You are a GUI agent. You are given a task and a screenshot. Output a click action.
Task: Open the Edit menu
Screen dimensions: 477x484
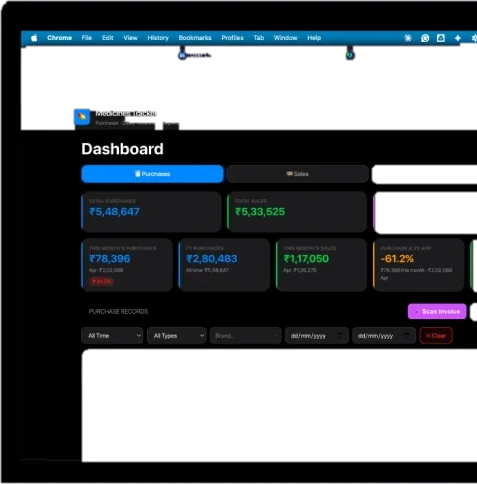click(x=107, y=38)
